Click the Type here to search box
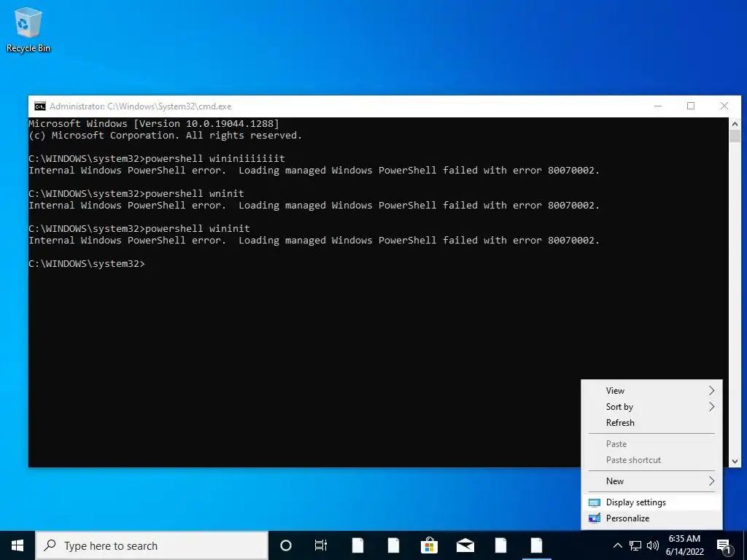 tap(152, 545)
